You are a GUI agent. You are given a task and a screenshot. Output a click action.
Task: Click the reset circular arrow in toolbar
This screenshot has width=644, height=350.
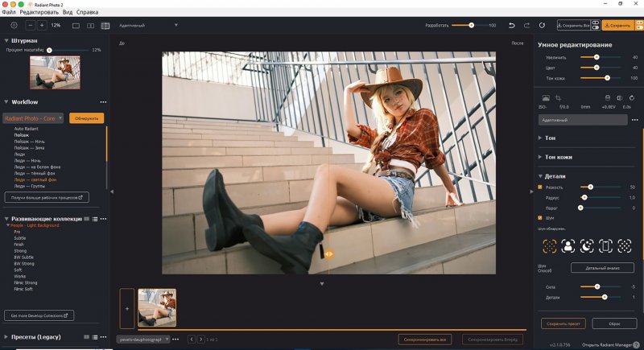point(542,26)
